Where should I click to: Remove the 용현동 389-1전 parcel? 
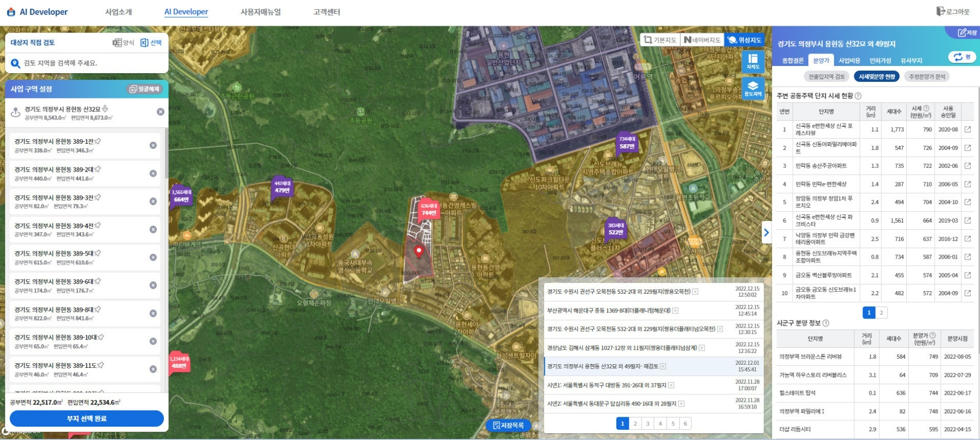(153, 145)
